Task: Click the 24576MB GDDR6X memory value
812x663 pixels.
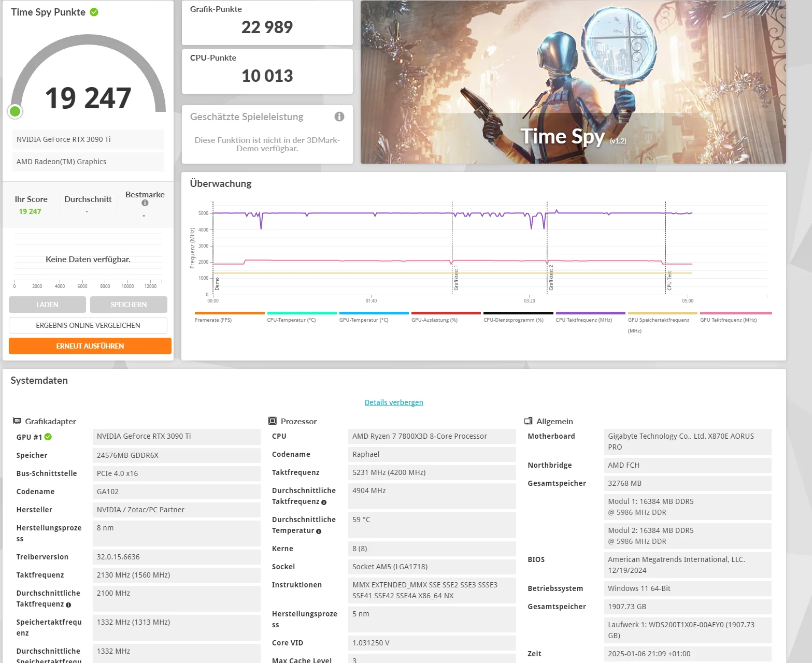Action: 176,455
